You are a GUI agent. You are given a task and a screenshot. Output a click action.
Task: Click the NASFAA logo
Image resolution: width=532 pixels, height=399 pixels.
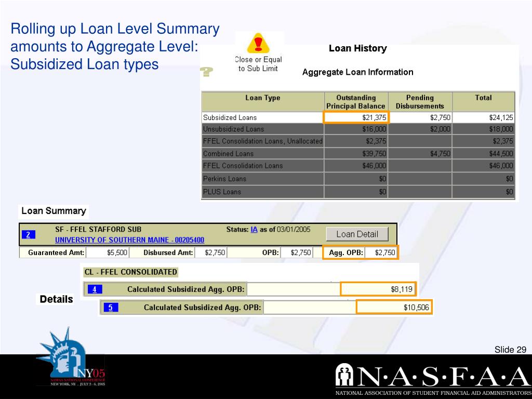(x=433, y=379)
